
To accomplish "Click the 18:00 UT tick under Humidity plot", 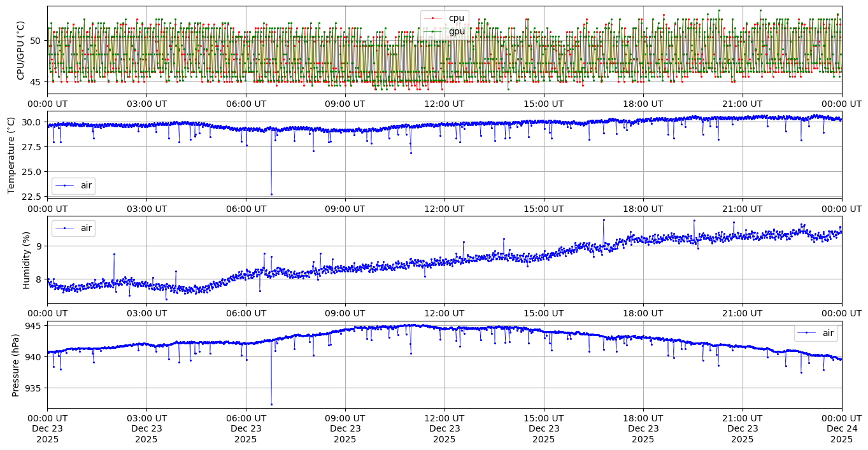I will pos(643,313).
